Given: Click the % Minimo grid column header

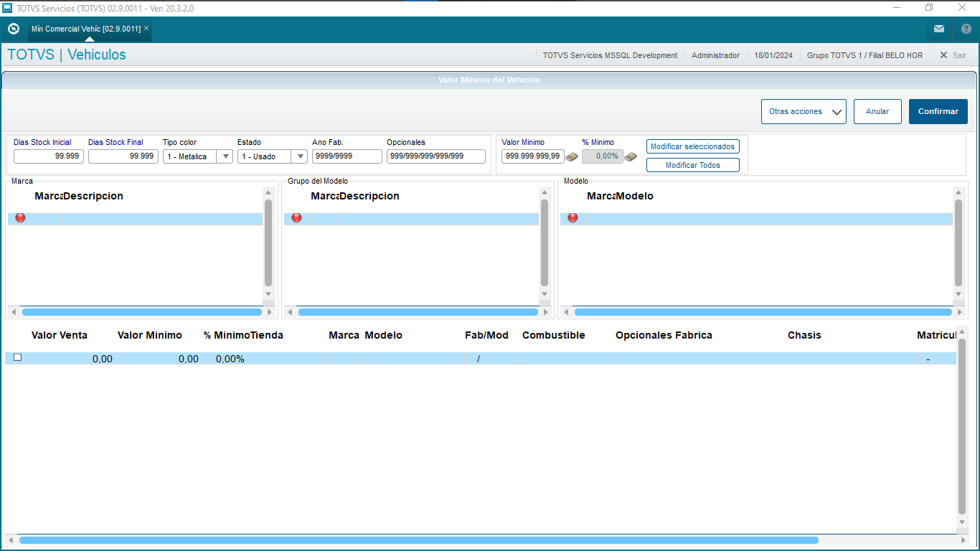Looking at the screenshot, I should point(227,335).
